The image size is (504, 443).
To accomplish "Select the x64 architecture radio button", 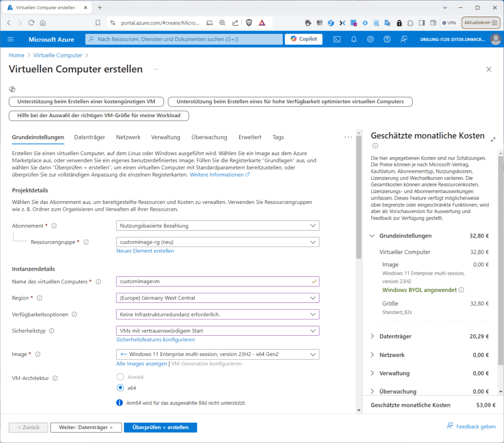I will [120, 388].
